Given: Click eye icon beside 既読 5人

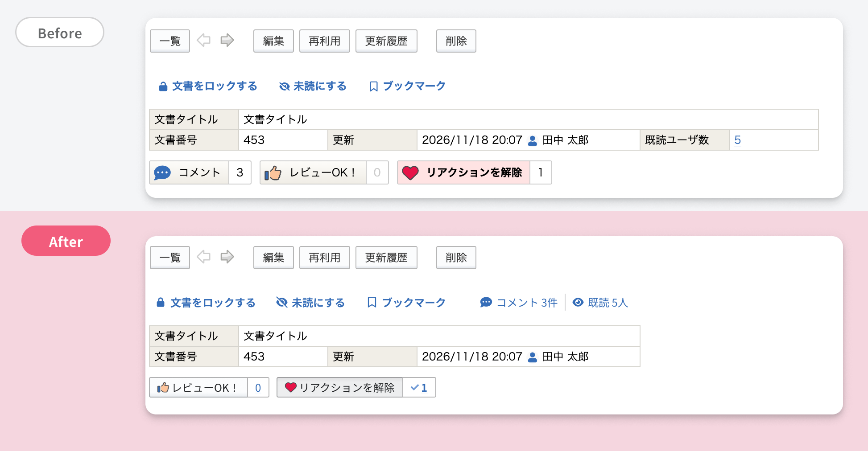Looking at the screenshot, I should point(578,303).
